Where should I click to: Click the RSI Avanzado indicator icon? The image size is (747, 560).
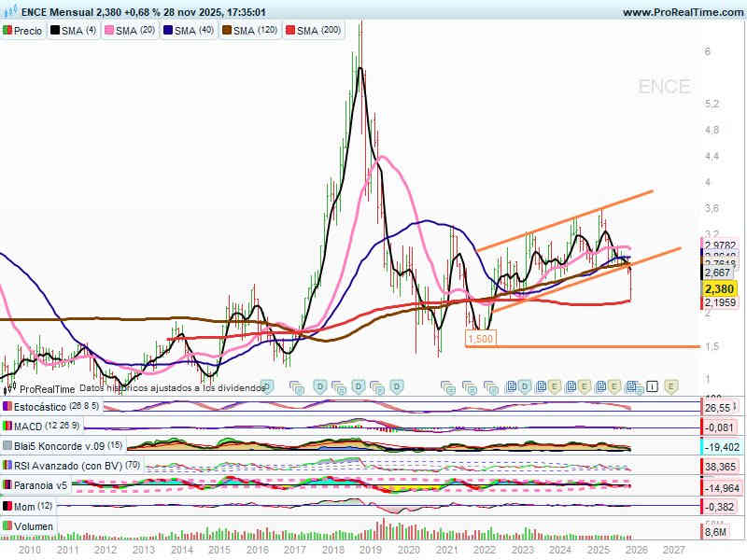tap(8, 466)
